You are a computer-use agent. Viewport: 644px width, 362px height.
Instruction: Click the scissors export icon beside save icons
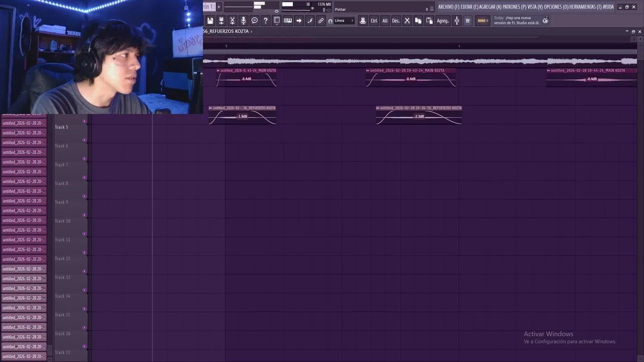[x=232, y=21]
